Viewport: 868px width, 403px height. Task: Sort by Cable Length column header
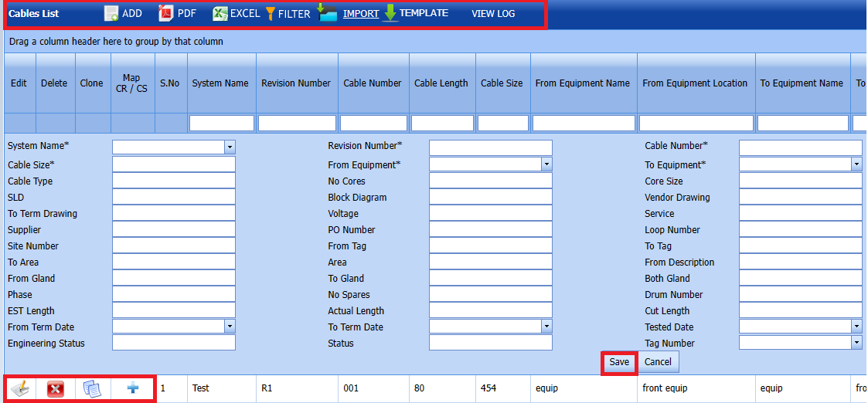[x=441, y=83]
